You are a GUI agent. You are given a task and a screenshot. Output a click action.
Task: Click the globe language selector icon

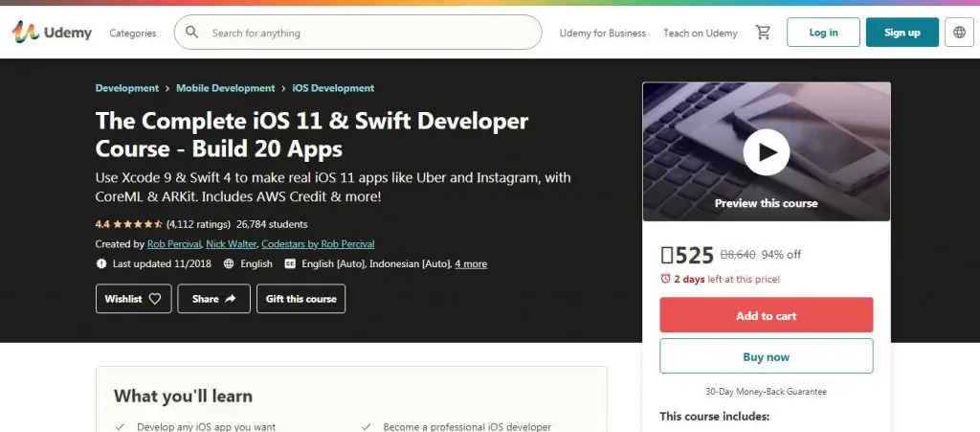[x=960, y=33]
